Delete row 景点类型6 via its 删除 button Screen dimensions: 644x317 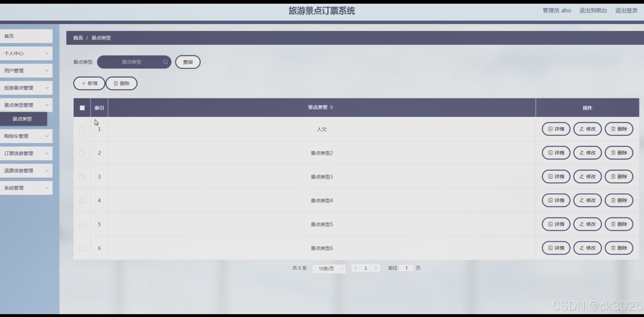pyautogui.click(x=619, y=248)
